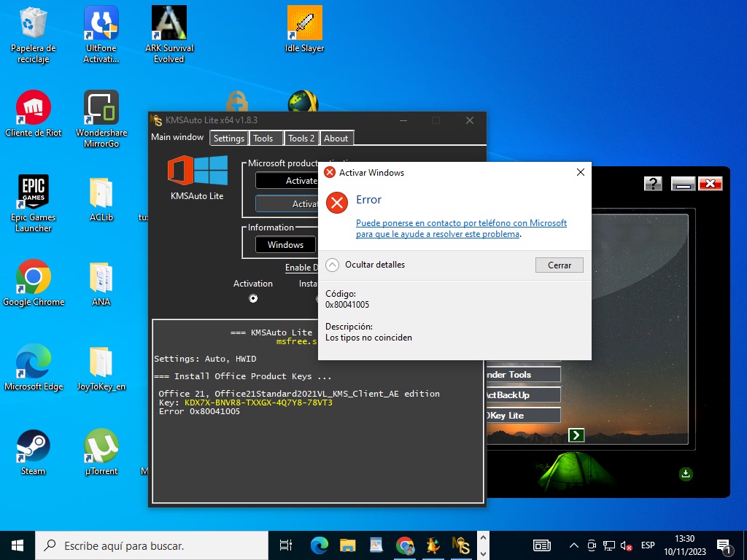Open Task View from the taskbar
The width and height of the screenshot is (747, 560).
[286, 545]
